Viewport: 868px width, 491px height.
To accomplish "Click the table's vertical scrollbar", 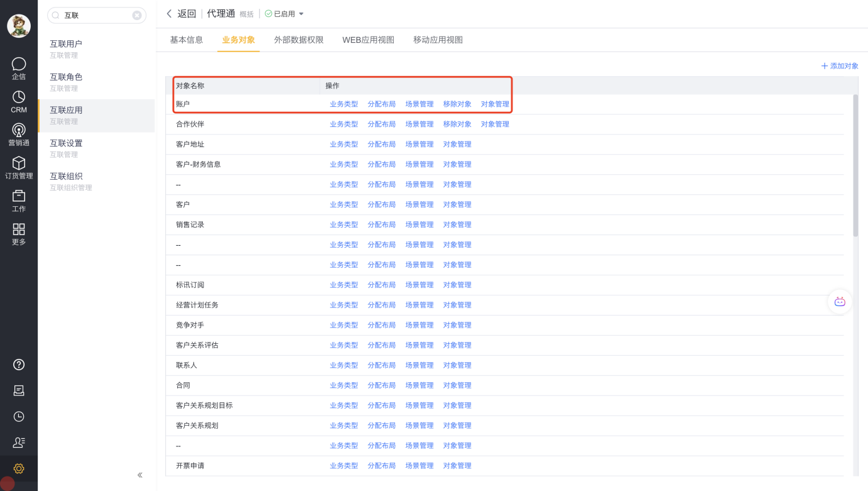I will 855,165.
